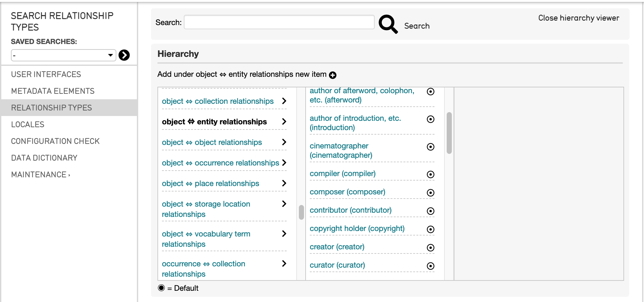This screenshot has width=644, height=302.
Task: Click into the Search text field
Action: coord(279,22)
